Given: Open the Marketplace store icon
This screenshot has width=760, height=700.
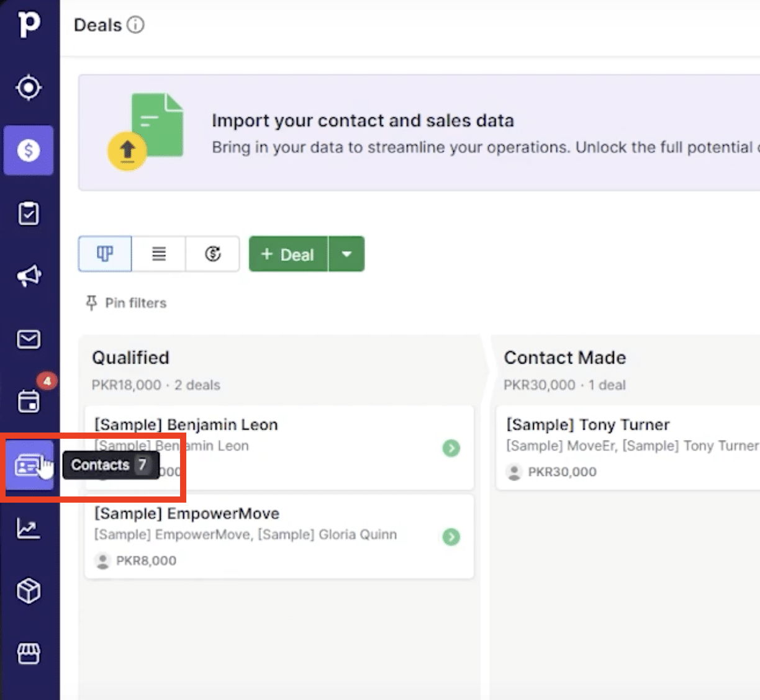Looking at the screenshot, I should point(29,653).
